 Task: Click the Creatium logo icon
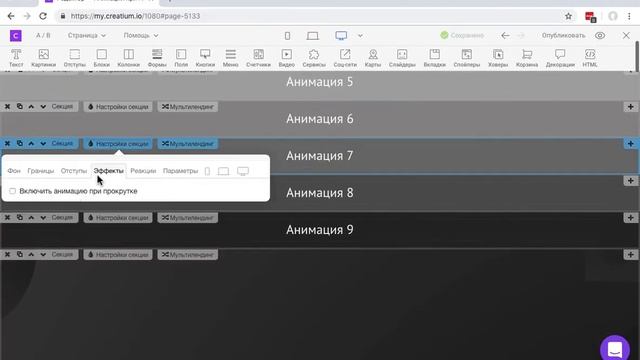pos(16,36)
